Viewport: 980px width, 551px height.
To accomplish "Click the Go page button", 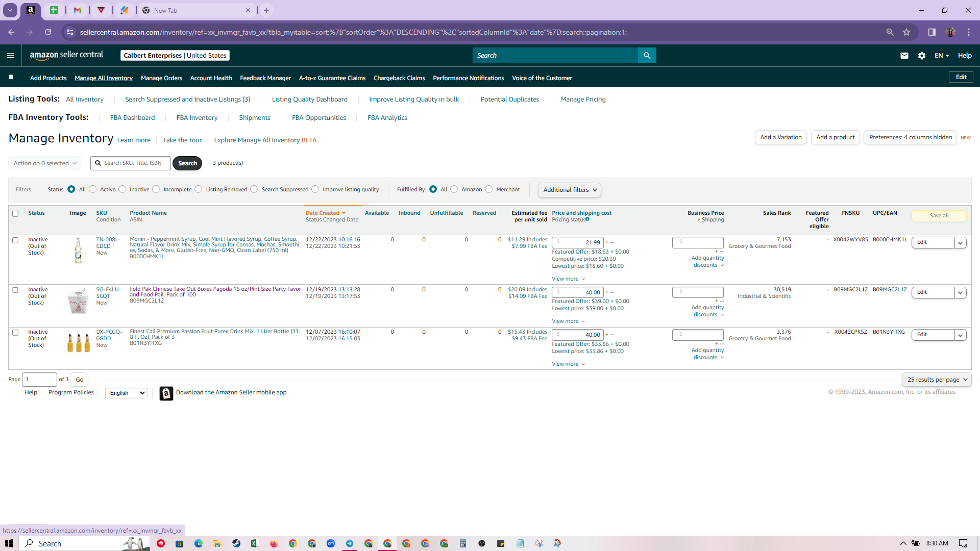I will [80, 380].
